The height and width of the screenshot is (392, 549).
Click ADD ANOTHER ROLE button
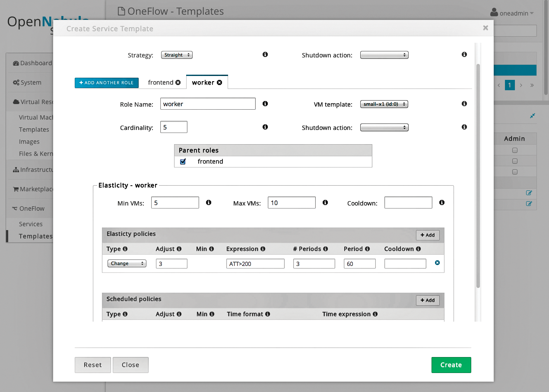[x=107, y=82]
